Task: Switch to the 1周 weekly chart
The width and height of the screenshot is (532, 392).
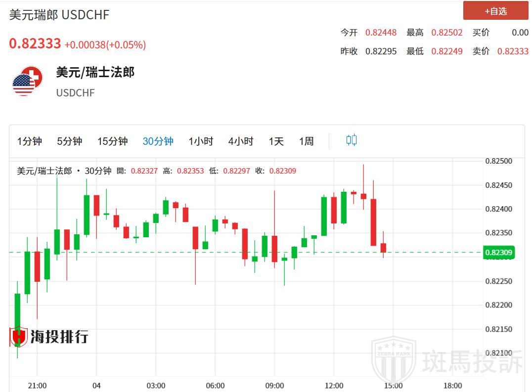Action: [x=306, y=141]
